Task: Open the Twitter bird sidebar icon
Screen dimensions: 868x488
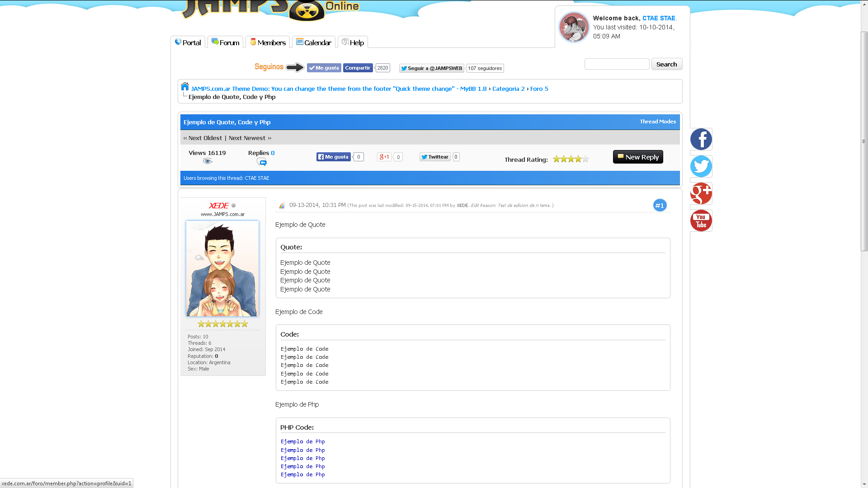Action: pos(701,166)
